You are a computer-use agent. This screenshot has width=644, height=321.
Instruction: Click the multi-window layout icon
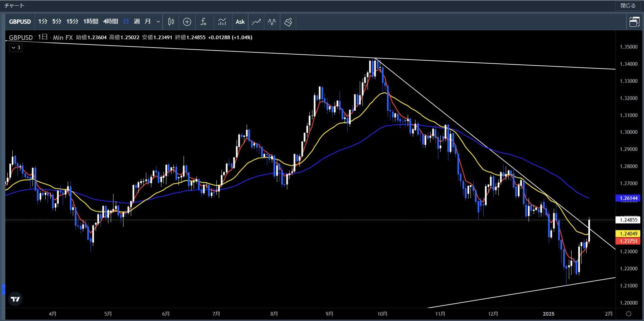[x=634, y=22]
